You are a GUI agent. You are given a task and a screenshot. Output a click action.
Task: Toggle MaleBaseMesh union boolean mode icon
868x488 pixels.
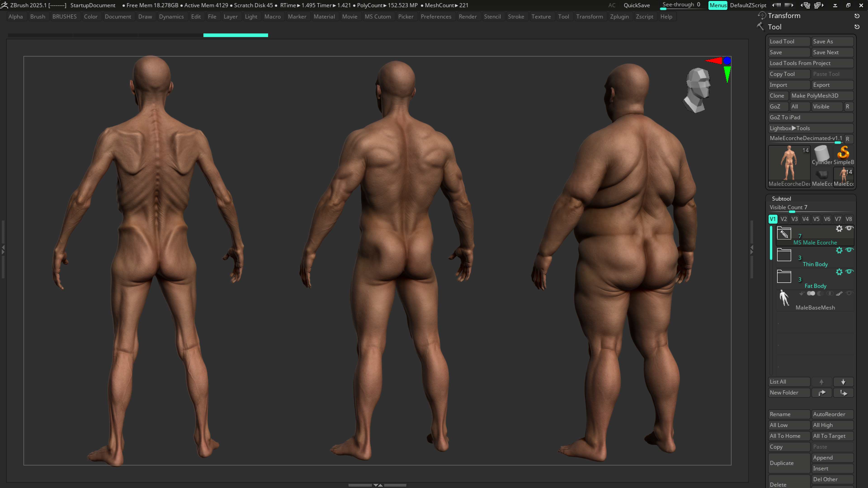point(811,293)
